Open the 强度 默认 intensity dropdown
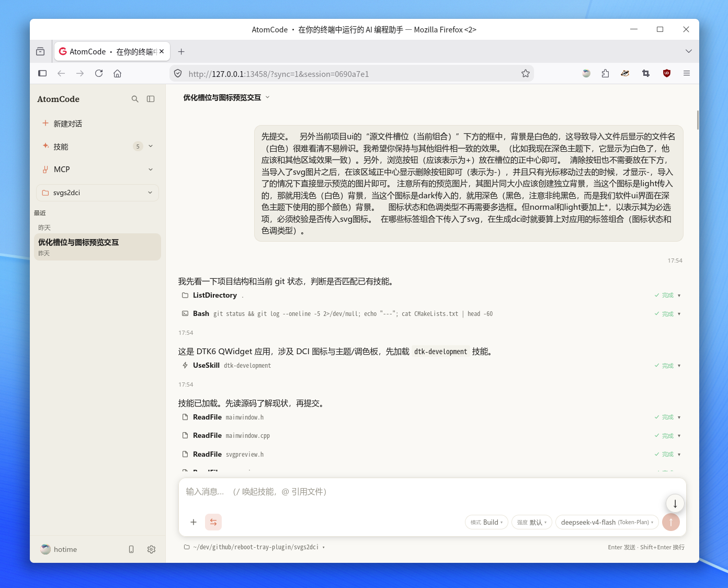The height and width of the screenshot is (588, 728). coord(532,522)
